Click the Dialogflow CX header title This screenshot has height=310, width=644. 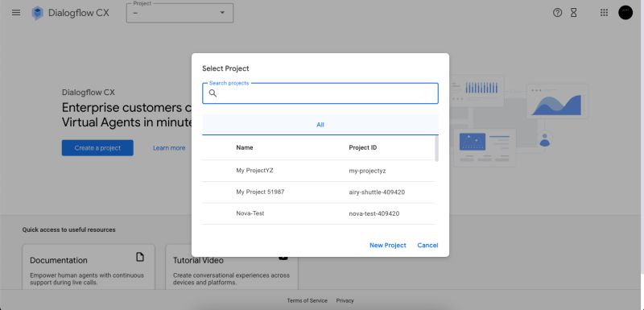[78, 13]
